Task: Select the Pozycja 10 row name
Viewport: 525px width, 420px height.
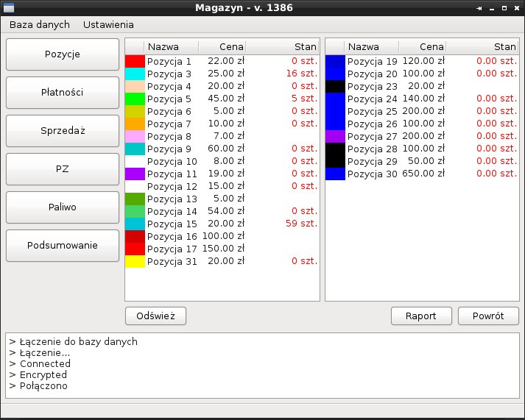Action: tap(172, 162)
